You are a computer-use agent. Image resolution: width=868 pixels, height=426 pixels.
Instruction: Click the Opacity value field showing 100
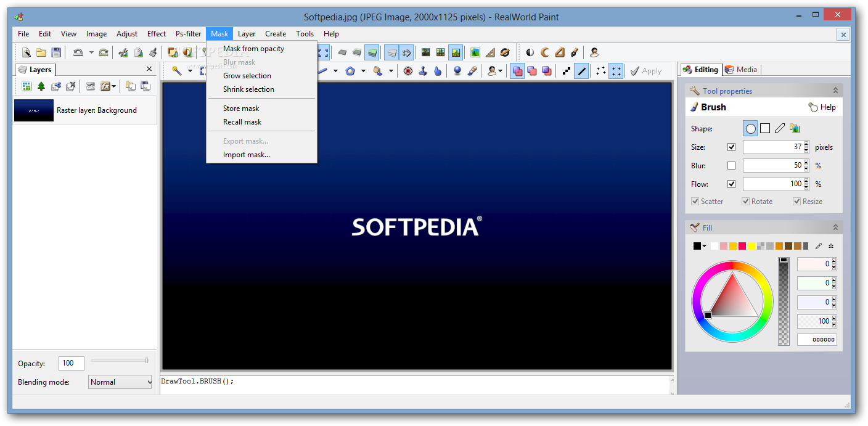tap(71, 363)
